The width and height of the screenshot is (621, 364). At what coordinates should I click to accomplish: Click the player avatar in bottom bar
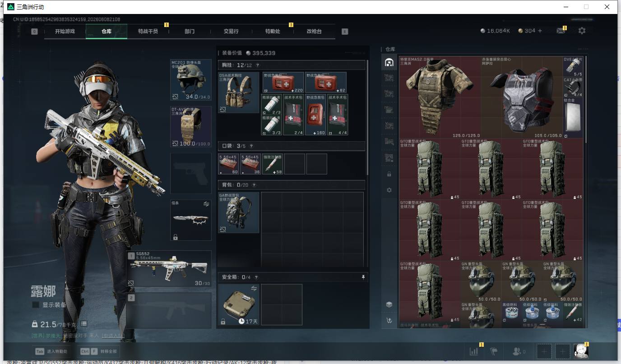tap(580, 351)
